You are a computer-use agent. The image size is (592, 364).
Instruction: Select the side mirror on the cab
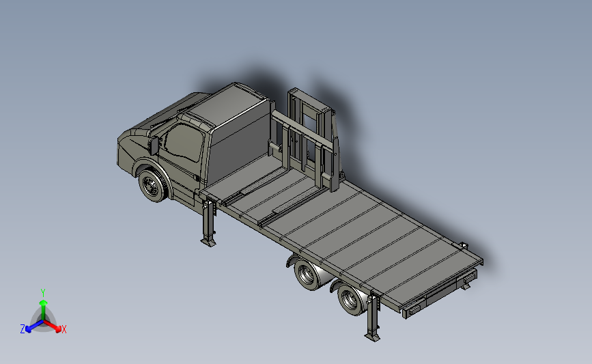[x=154, y=145]
